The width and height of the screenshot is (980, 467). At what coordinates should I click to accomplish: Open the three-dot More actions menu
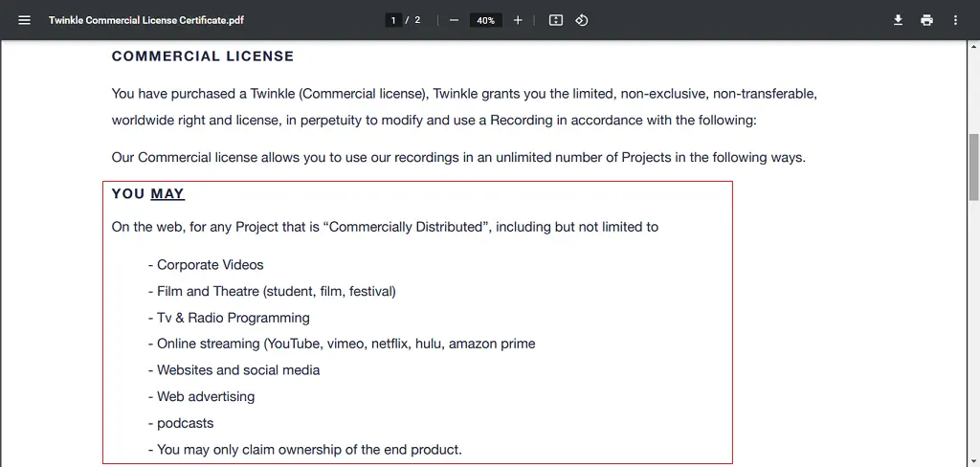[x=955, y=20]
